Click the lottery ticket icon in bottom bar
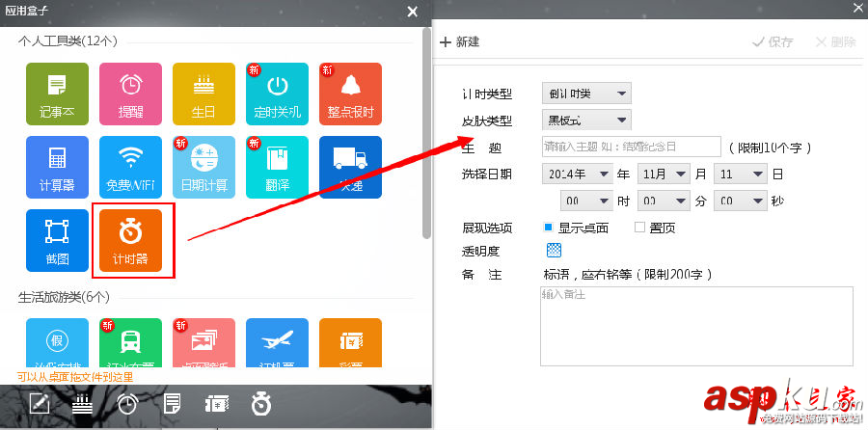Screen dimensions: 868x430 tap(216, 405)
